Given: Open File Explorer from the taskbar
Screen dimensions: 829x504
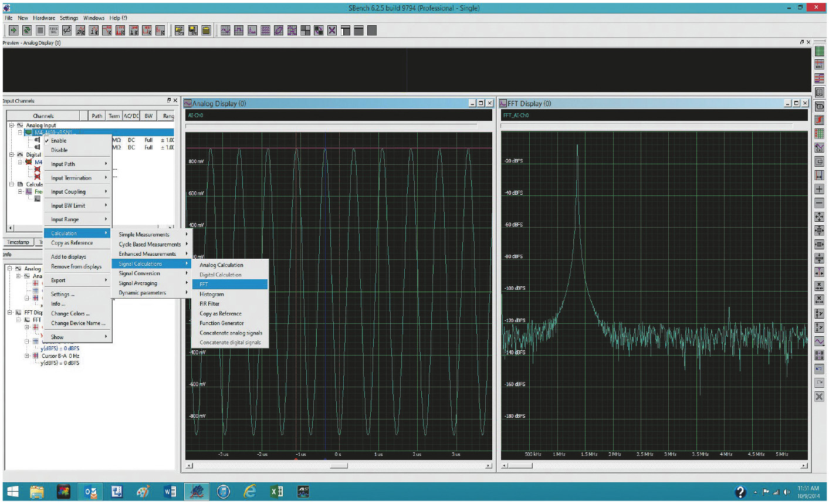Looking at the screenshot, I should (37, 492).
